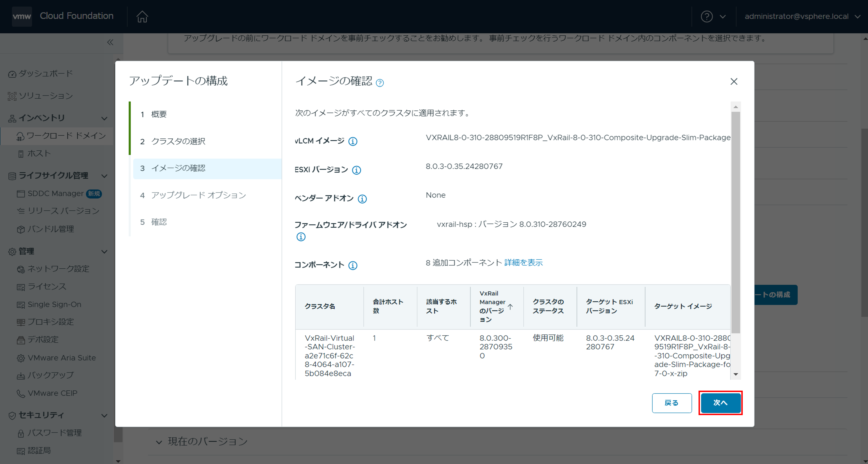This screenshot has height=464, width=868.
Task: Open the help question mark icon
Action: [x=707, y=17]
